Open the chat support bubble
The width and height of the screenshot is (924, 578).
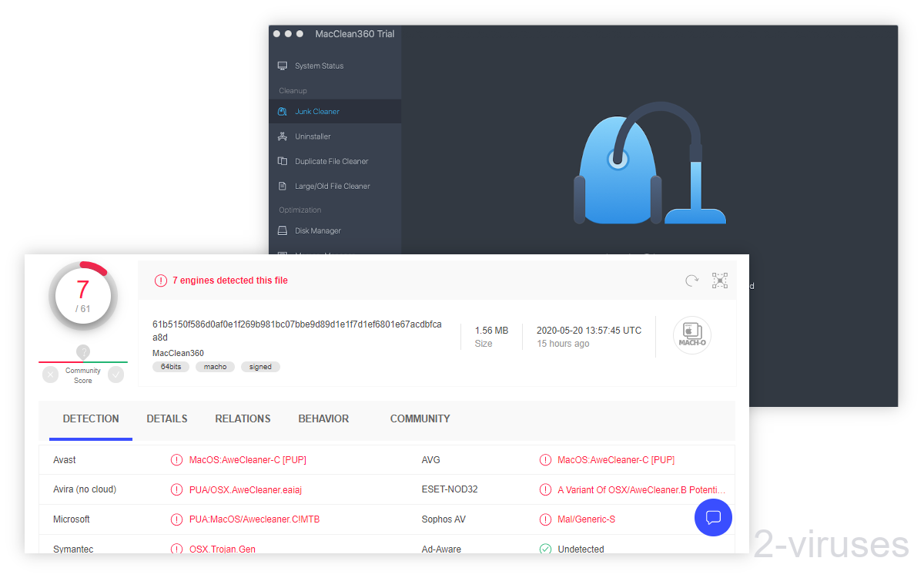[713, 517]
